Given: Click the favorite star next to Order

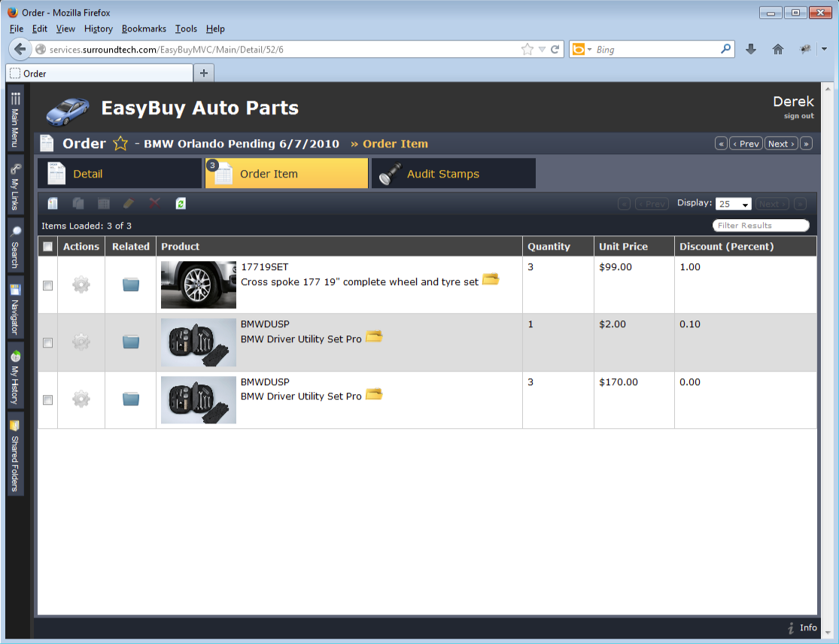Looking at the screenshot, I should pos(120,144).
